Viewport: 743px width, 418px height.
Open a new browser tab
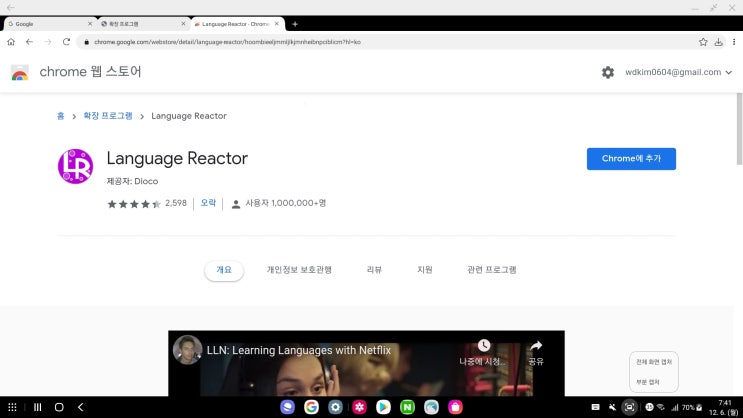[x=295, y=24]
